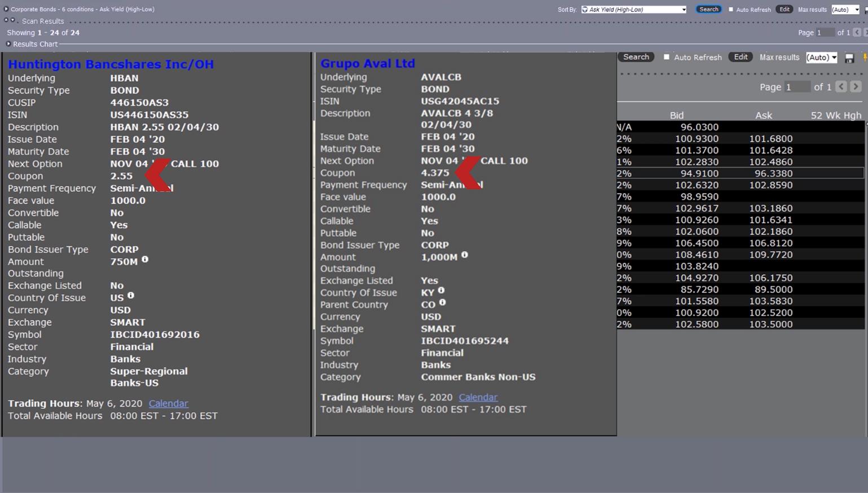This screenshot has width=868, height=493.
Task: Click the Bid column header
Action: [677, 115]
